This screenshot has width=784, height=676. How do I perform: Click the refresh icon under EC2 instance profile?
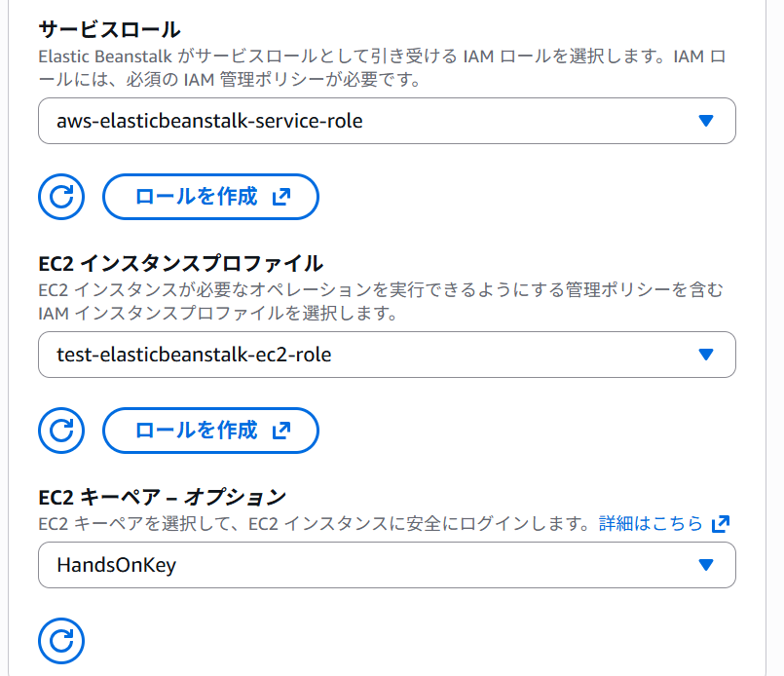[x=61, y=431]
